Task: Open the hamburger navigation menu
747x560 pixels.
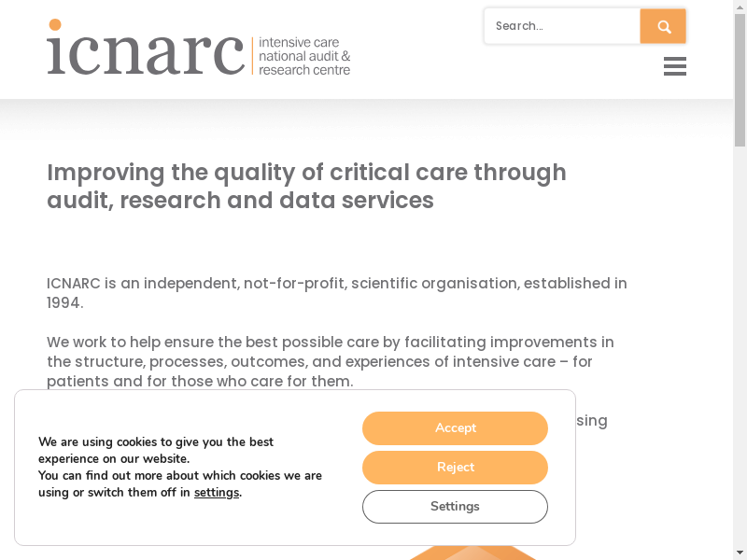Action: [675, 66]
